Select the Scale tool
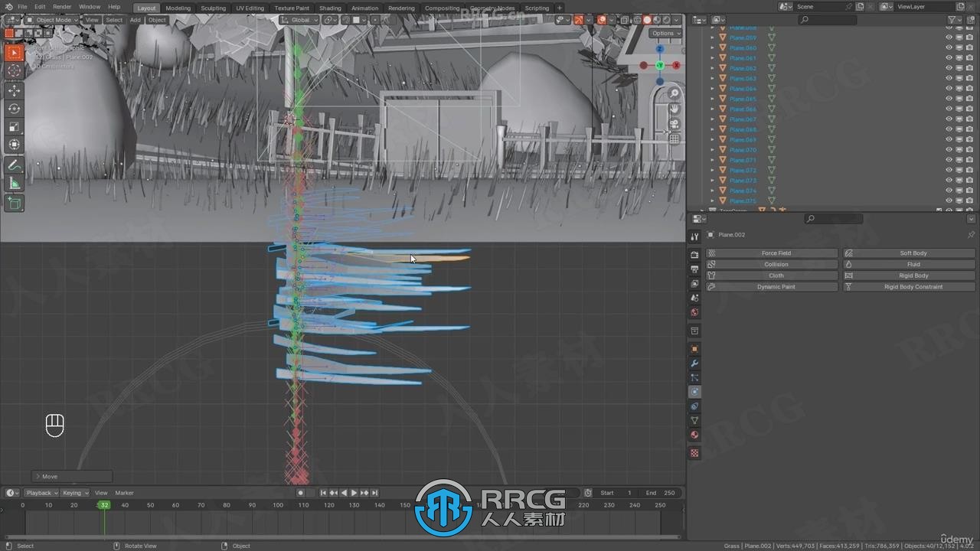Screen dimensions: 980x551 tap(14, 127)
